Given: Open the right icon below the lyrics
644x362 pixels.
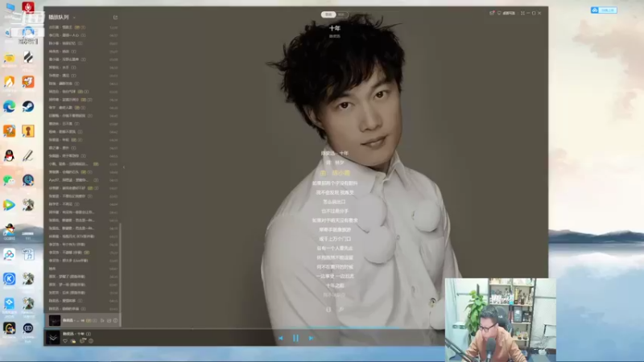Looking at the screenshot, I should (x=341, y=310).
